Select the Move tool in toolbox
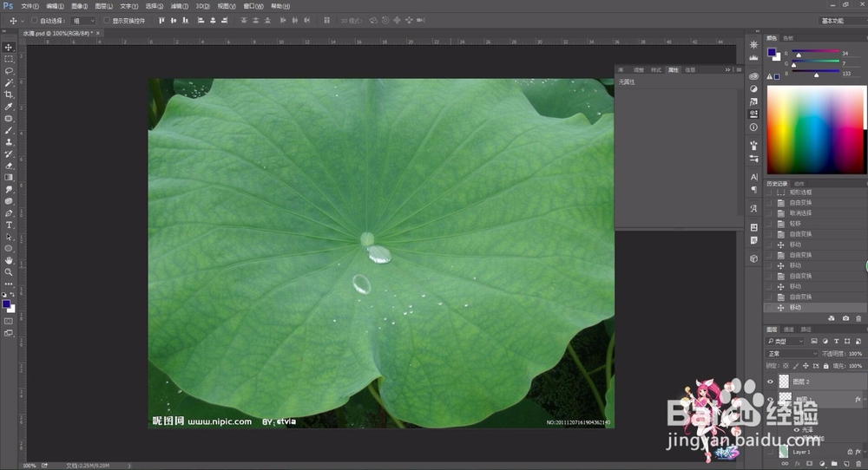868x470 pixels. [9, 47]
